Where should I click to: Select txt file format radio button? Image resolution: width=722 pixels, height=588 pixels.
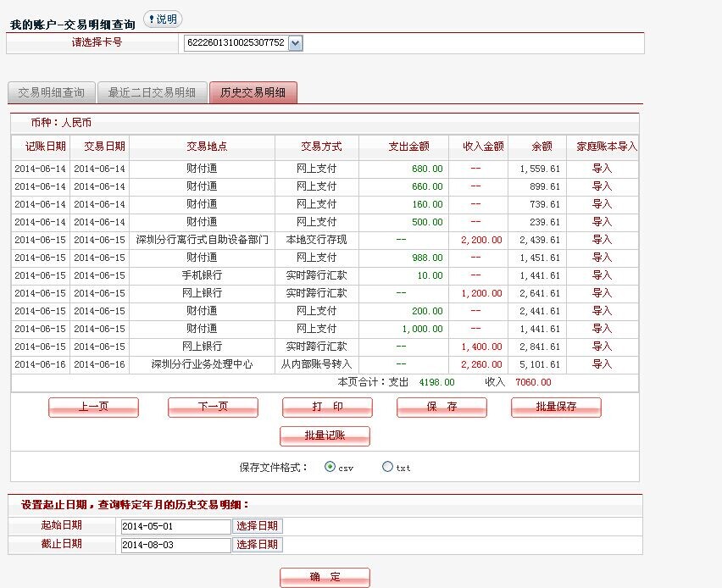point(387,467)
